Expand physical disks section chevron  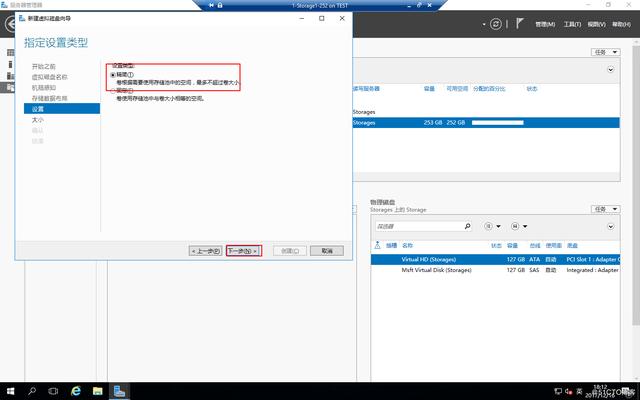pos(611,227)
